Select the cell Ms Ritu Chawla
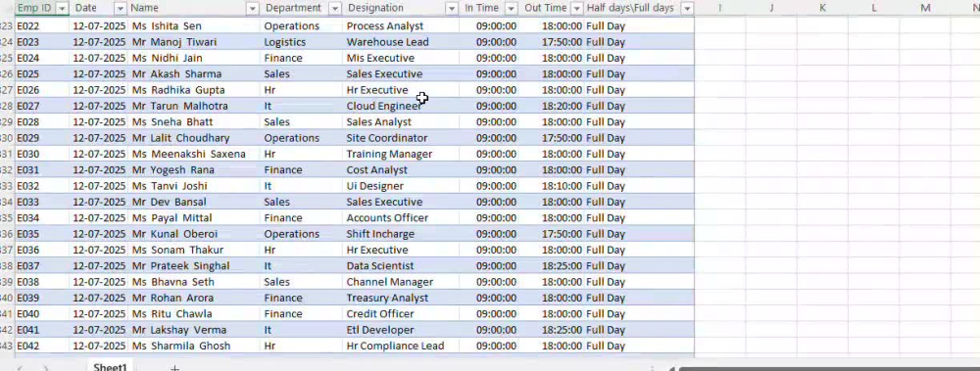Screen dimensions: 980x371 point(194,313)
